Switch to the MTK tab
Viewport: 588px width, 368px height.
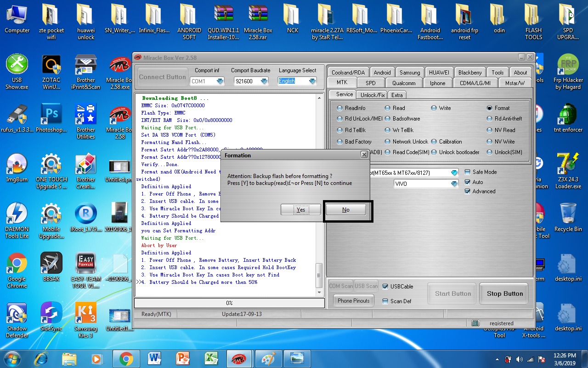[x=342, y=82]
